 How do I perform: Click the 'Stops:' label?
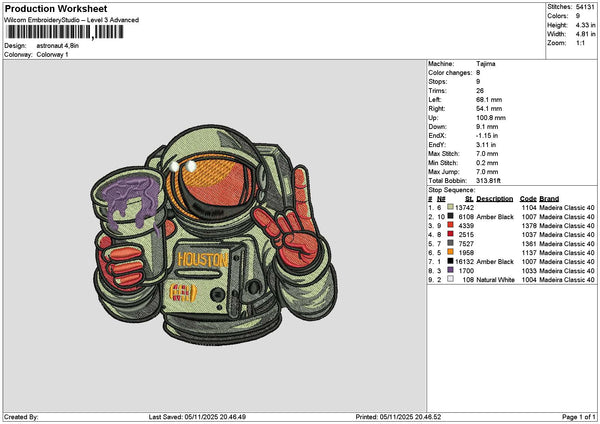(x=437, y=82)
